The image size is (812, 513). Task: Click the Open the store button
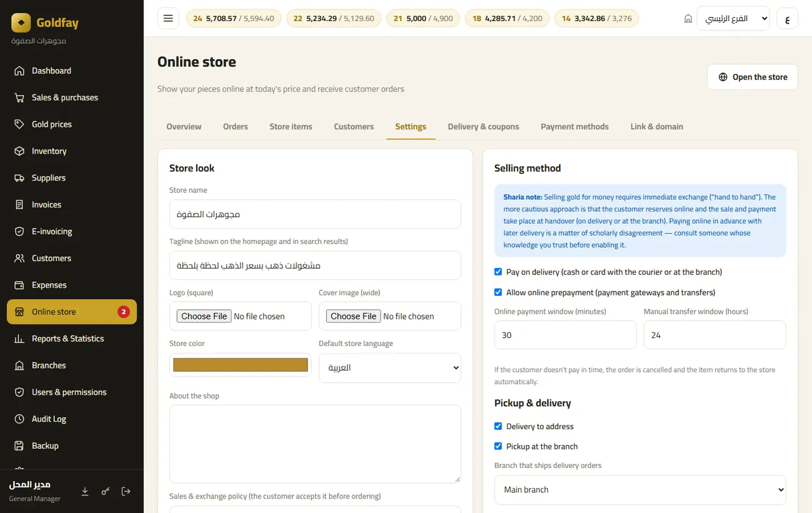point(752,77)
